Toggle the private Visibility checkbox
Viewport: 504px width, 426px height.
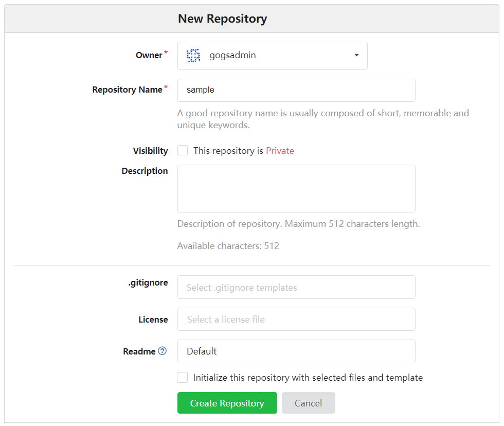pyautogui.click(x=183, y=150)
